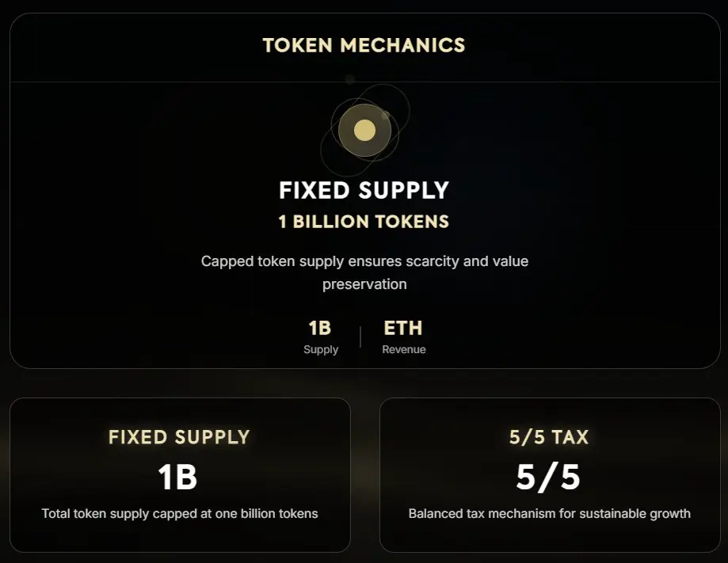Click the Token Mechanics heading
Image resolution: width=728 pixels, height=563 pixels.
click(364, 45)
